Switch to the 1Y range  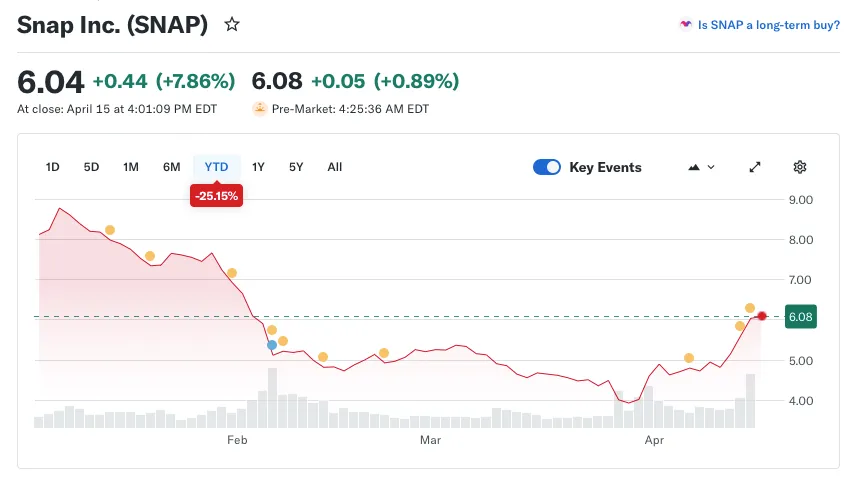259,167
